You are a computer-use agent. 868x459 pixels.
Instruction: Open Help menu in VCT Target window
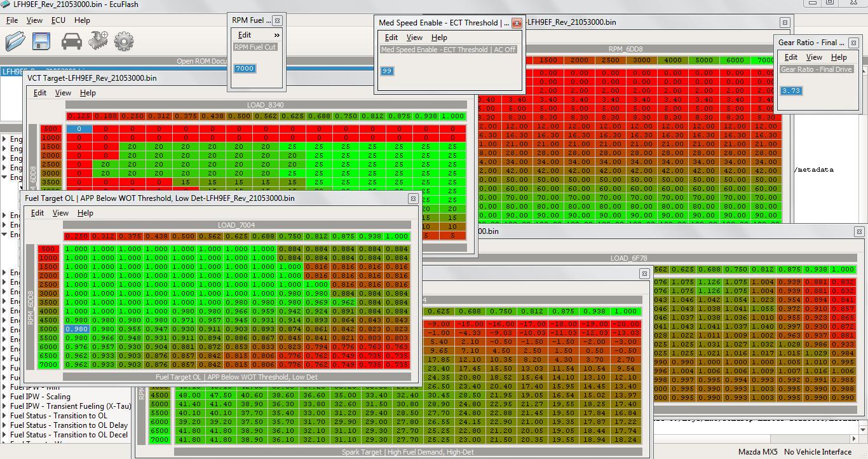pyautogui.click(x=88, y=93)
